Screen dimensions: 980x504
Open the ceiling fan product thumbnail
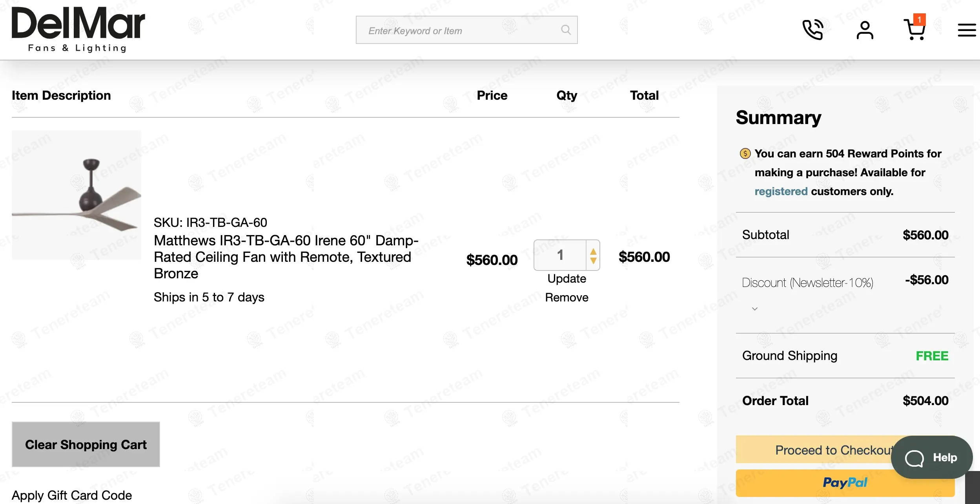[77, 195]
